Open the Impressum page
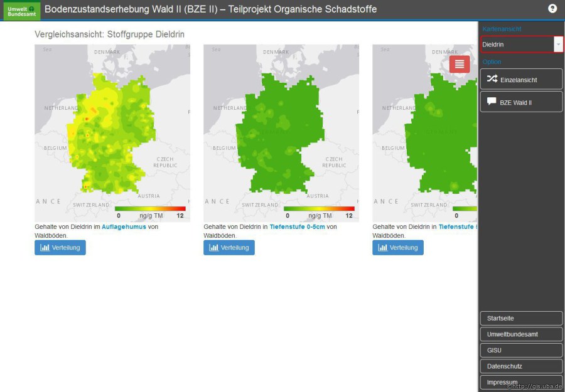The image size is (565, 392). click(x=521, y=382)
